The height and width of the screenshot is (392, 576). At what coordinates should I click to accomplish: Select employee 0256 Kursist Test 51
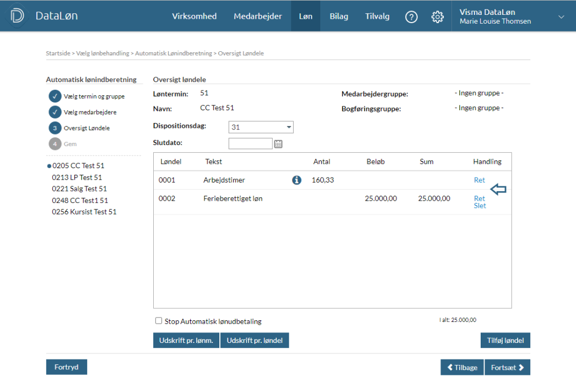pos(84,212)
